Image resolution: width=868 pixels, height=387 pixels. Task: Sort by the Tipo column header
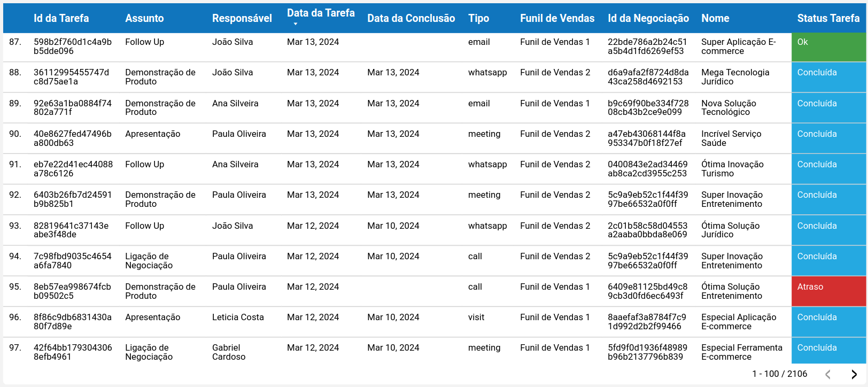pyautogui.click(x=478, y=18)
